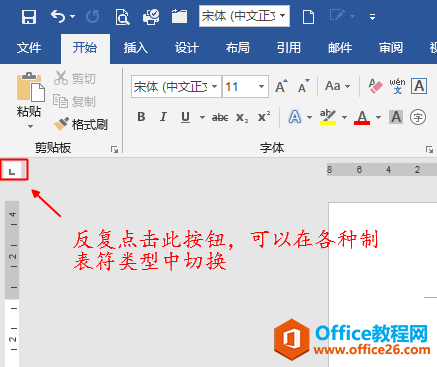Image resolution: width=437 pixels, height=367 pixels.
Task: Open the quick access font name combo box
Action: coord(244,16)
